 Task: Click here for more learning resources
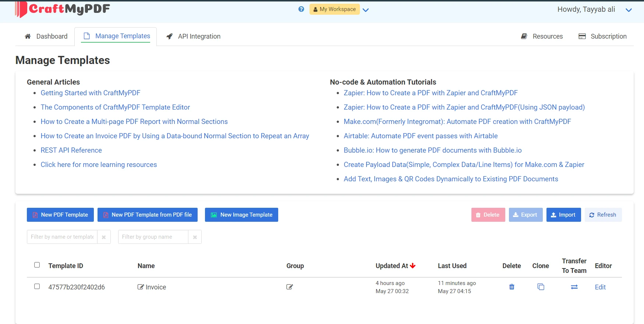(99, 165)
